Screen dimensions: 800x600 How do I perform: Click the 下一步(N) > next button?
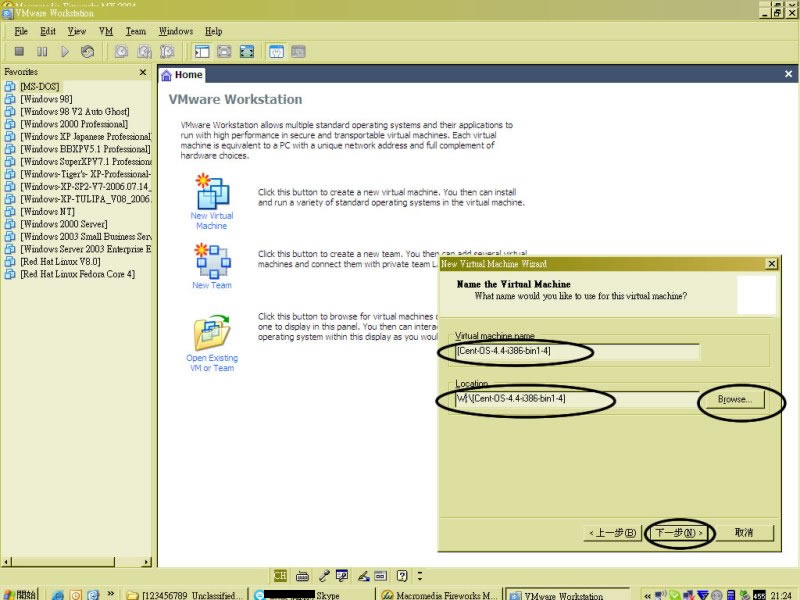tap(679, 533)
